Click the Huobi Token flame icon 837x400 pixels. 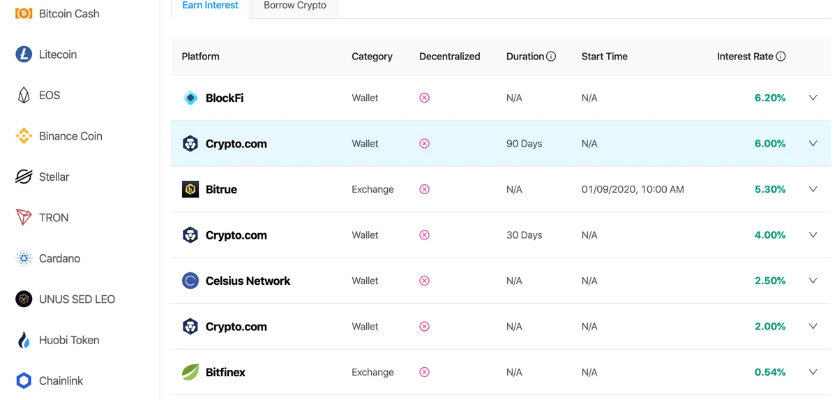(x=23, y=340)
